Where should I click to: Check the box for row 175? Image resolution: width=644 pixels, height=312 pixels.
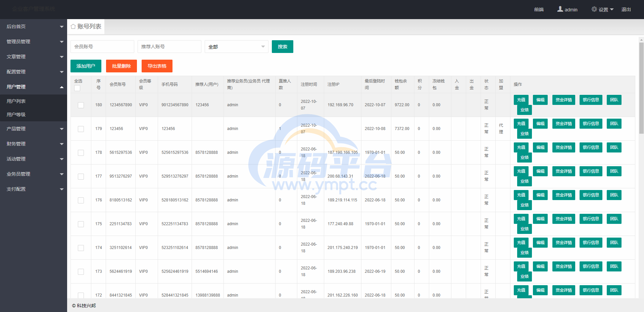point(81,224)
